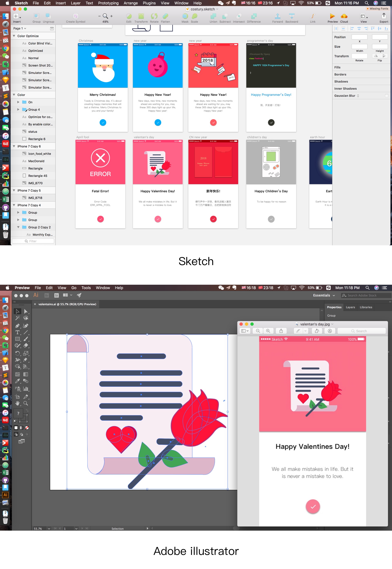
Task: Click the Mask icon in Sketch toolbar
Action: [x=185, y=16]
